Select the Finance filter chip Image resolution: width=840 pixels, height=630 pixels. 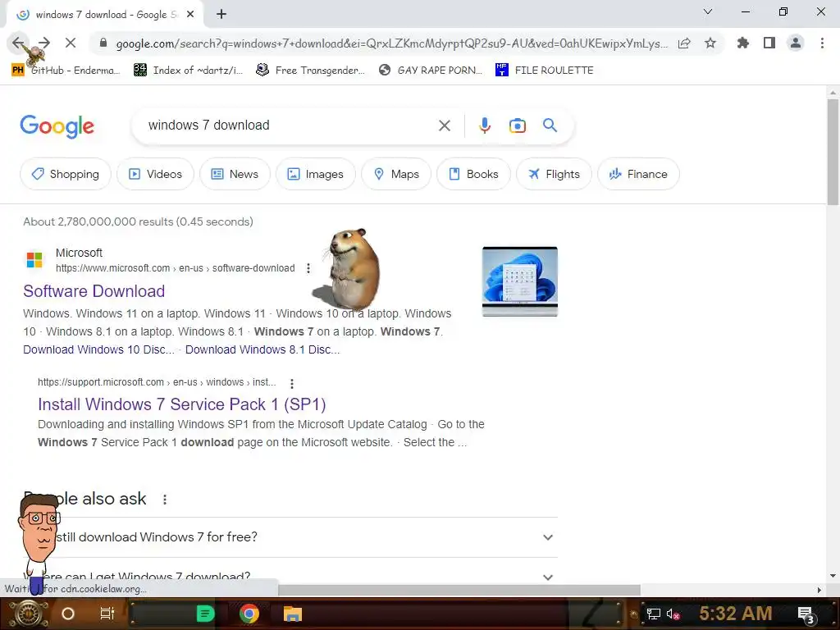638,174
